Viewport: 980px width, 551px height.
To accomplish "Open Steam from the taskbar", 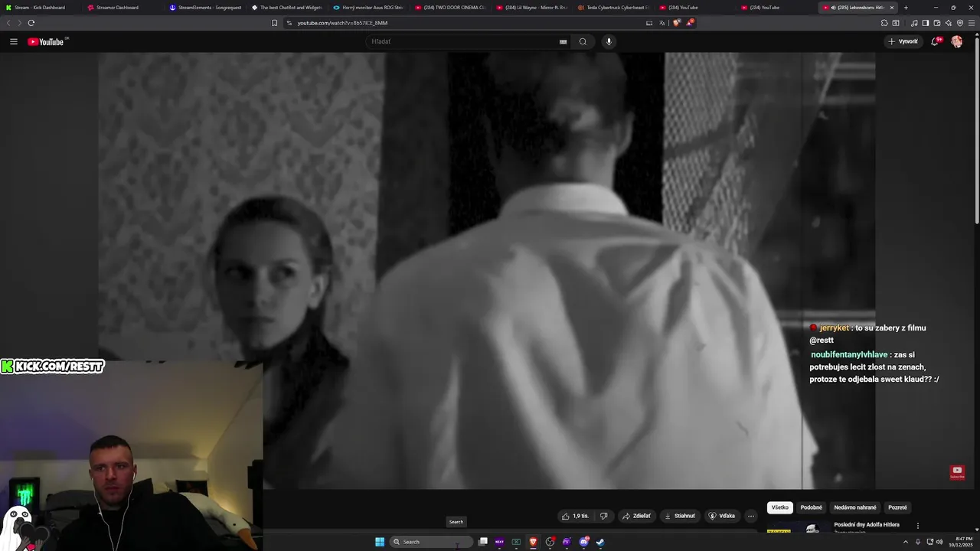I will point(600,542).
